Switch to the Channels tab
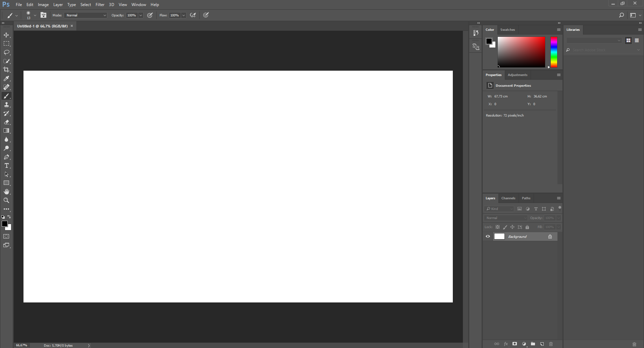Viewport: 644px width, 348px height. pos(508,198)
